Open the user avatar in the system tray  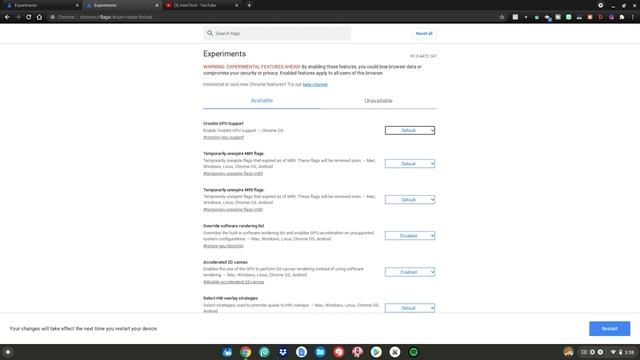tap(569, 352)
